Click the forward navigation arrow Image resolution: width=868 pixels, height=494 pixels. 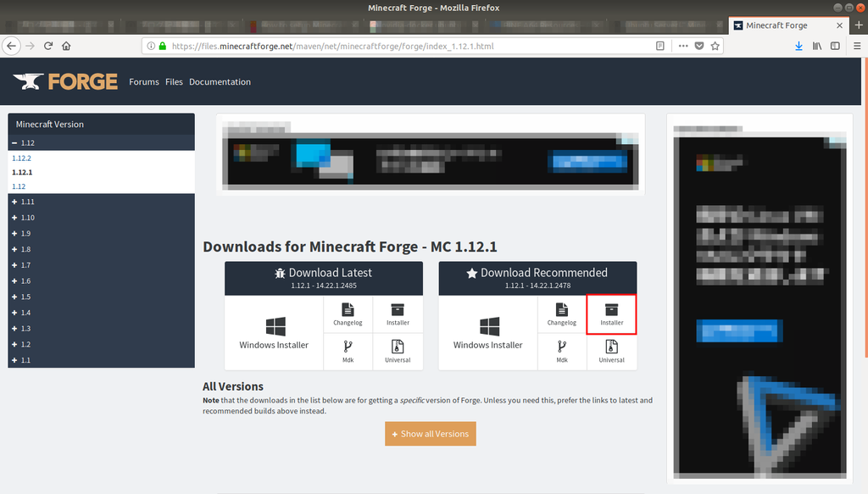point(30,46)
